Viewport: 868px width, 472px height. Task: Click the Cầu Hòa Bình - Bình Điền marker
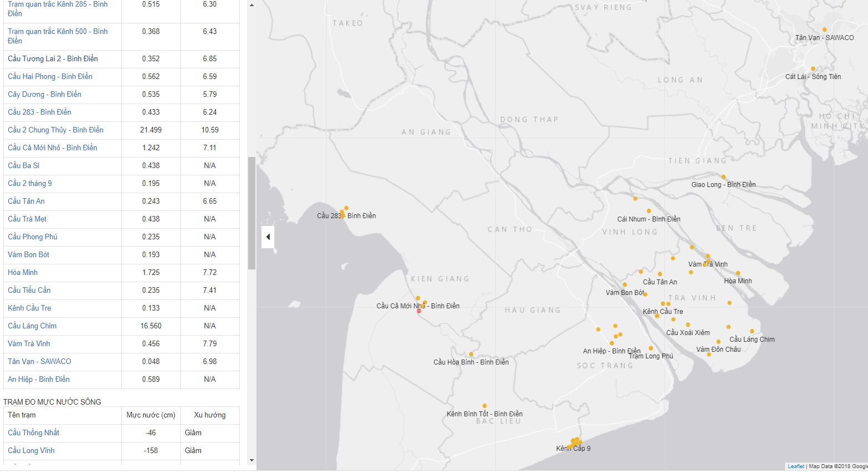point(471,354)
